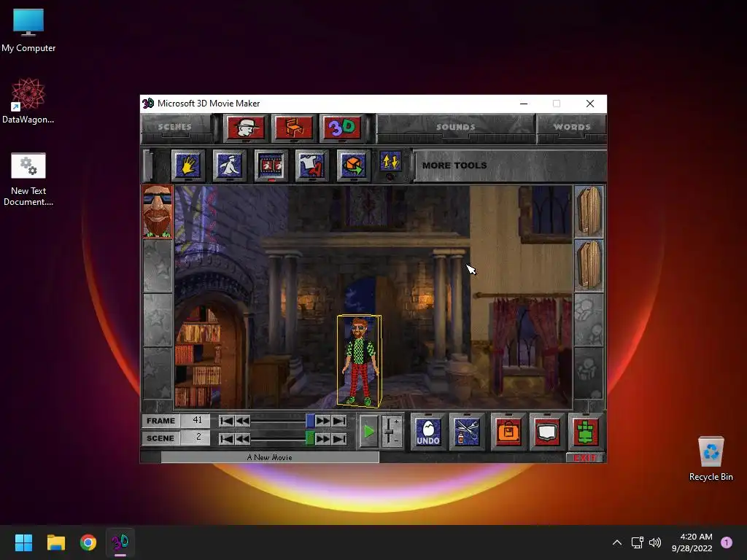Screen dimensions: 747x560
Task: Select the New Text Document desktop file
Action: coord(28,179)
